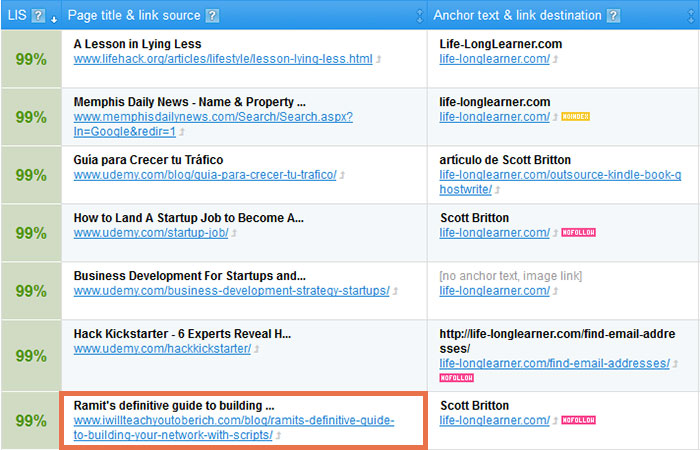The width and height of the screenshot is (700, 450).
Task: Sort the Page title & link source column
Action: [419, 16]
